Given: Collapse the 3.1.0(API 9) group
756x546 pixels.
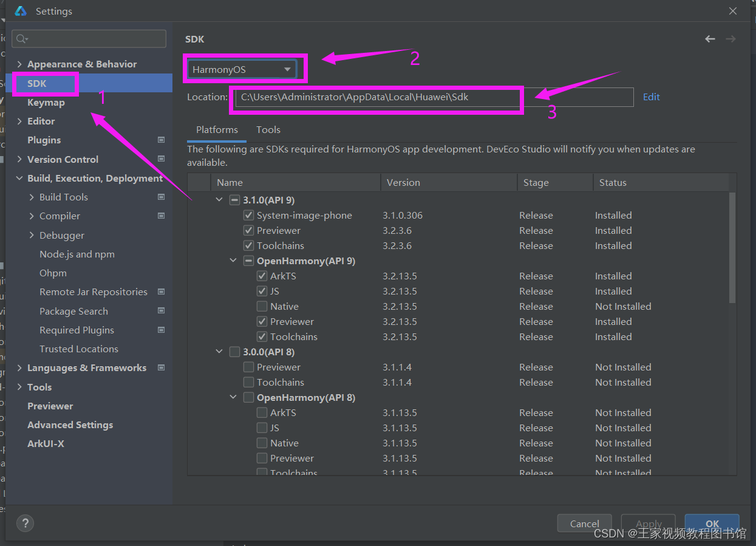Looking at the screenshot, I should (x=219, y=200).
